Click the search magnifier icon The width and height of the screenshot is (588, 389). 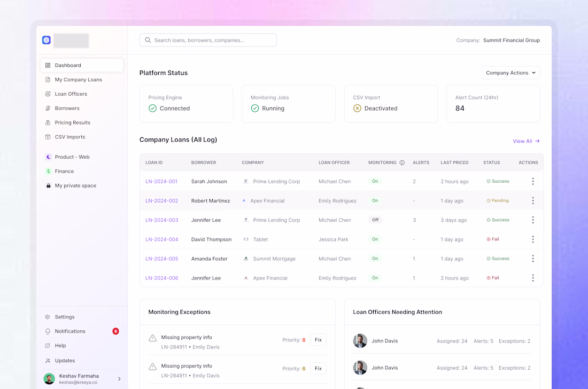(x=148, y=40)
